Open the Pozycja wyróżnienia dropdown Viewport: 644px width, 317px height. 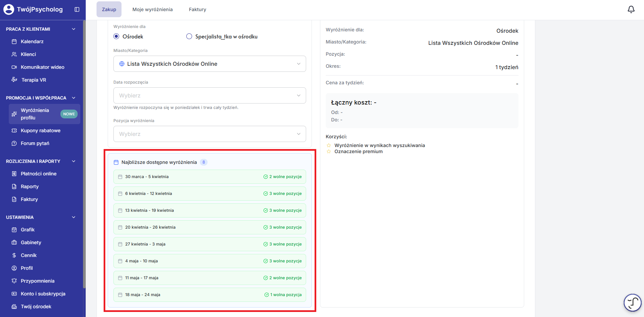[x=210, y=134]
